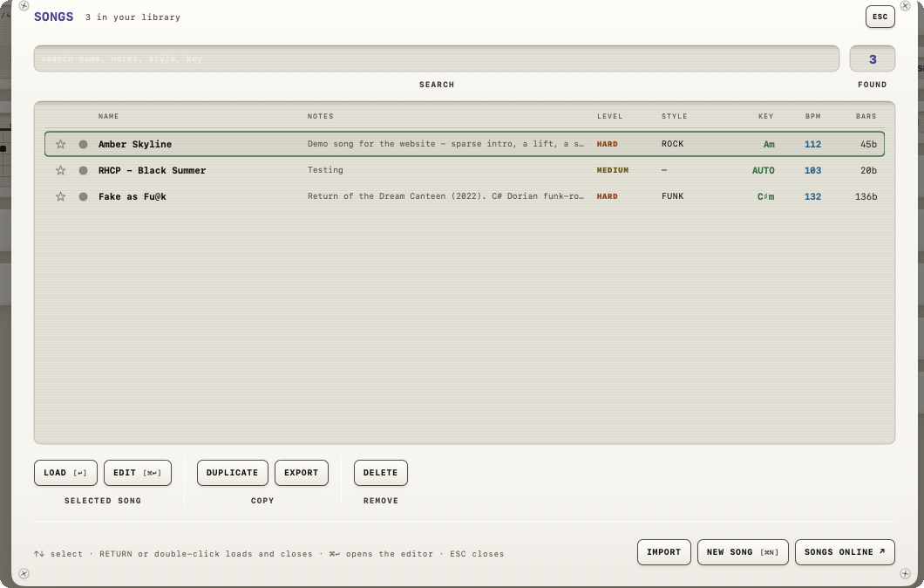Import a song file

(663, 552)
